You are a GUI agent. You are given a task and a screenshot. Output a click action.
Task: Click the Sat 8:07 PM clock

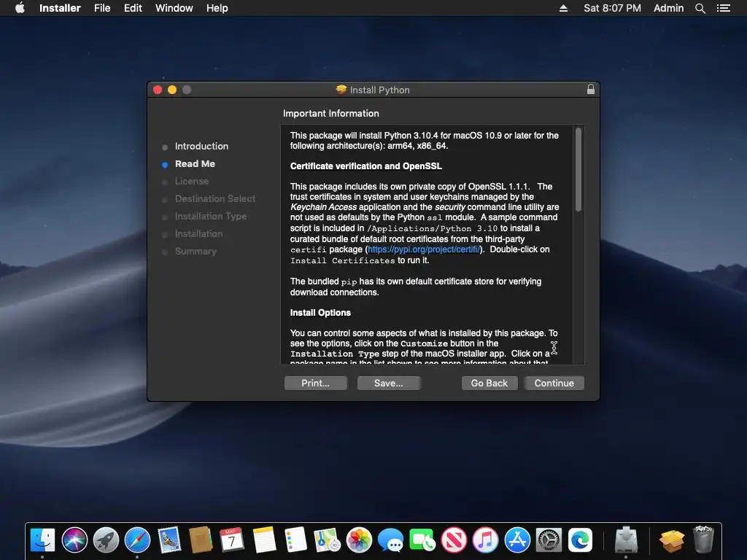pos(612,8)
